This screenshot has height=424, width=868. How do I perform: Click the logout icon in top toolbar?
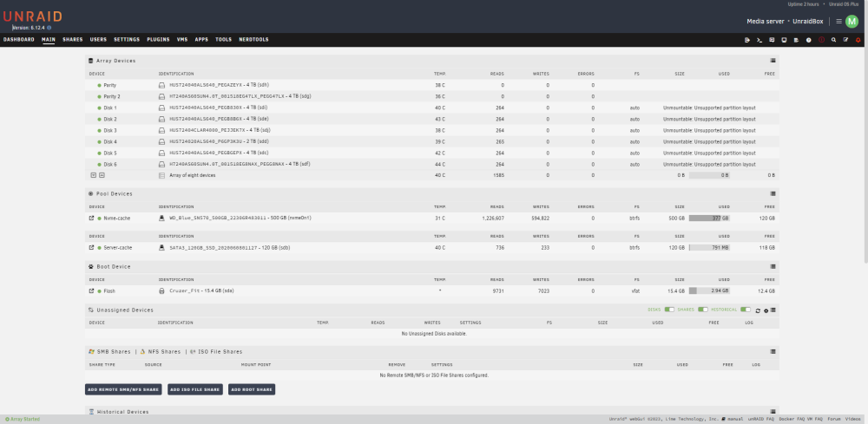[747, 40]
